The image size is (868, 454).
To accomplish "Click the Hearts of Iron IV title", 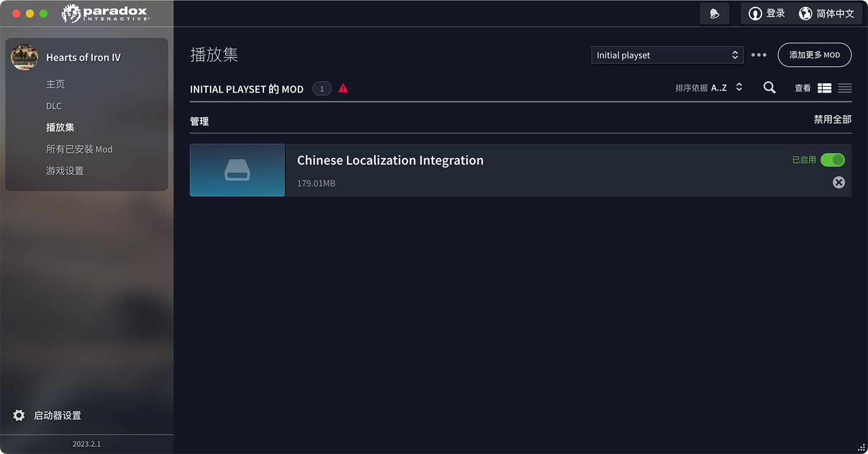I will tap(83, 57).
